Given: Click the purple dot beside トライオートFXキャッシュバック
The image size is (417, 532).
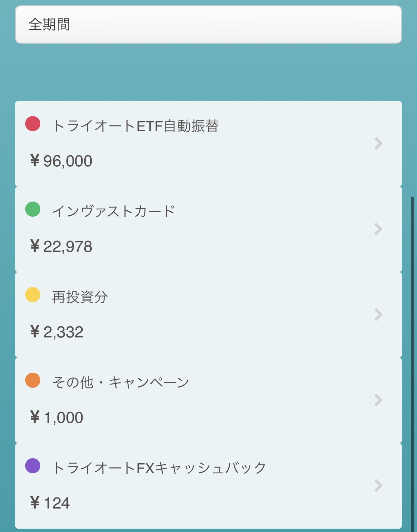Looking at the screenshot, I should pos(33,466).
